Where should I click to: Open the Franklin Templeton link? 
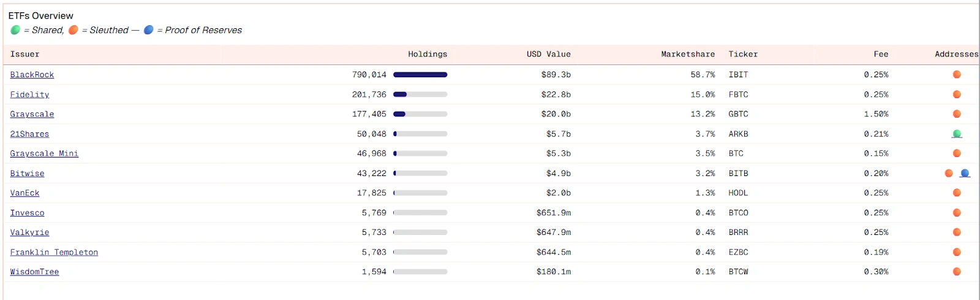point(54,252)
